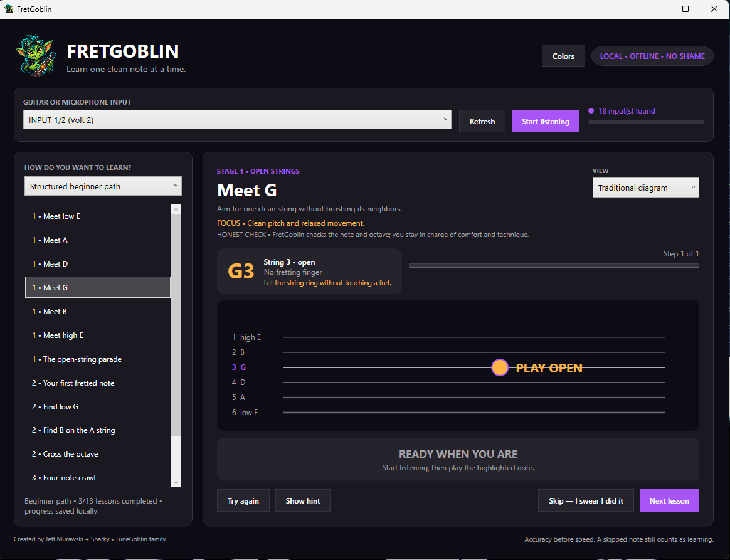
Task: Choose the Find low G lesson
Action: pos(98,406)
